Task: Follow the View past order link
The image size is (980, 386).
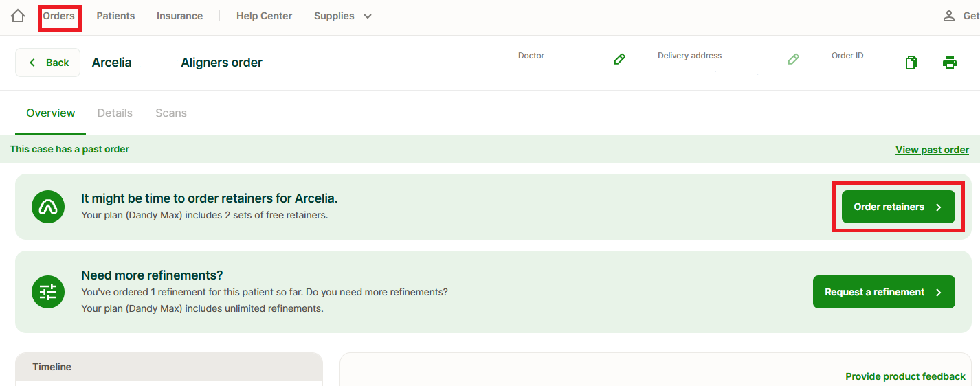Action: 932,150
